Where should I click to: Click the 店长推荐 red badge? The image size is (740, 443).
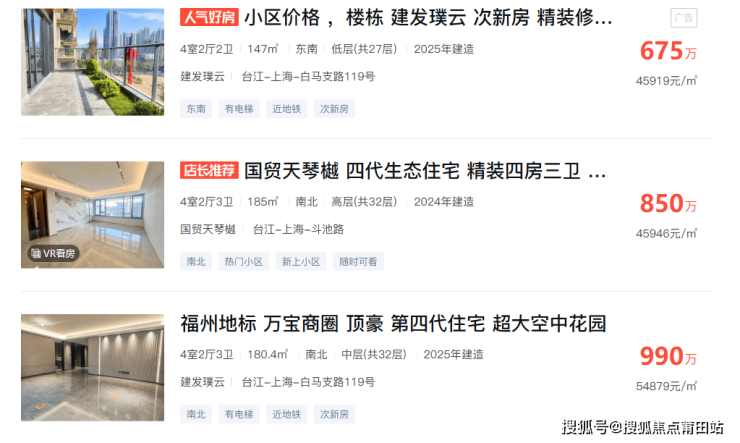pyautogui.click(x=209, y=170)
